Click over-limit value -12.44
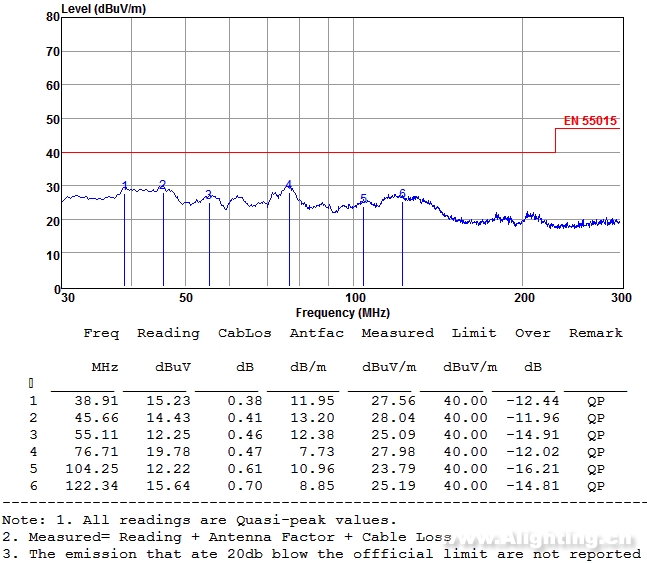Screen dimensions: 647x563 [533, 401]
